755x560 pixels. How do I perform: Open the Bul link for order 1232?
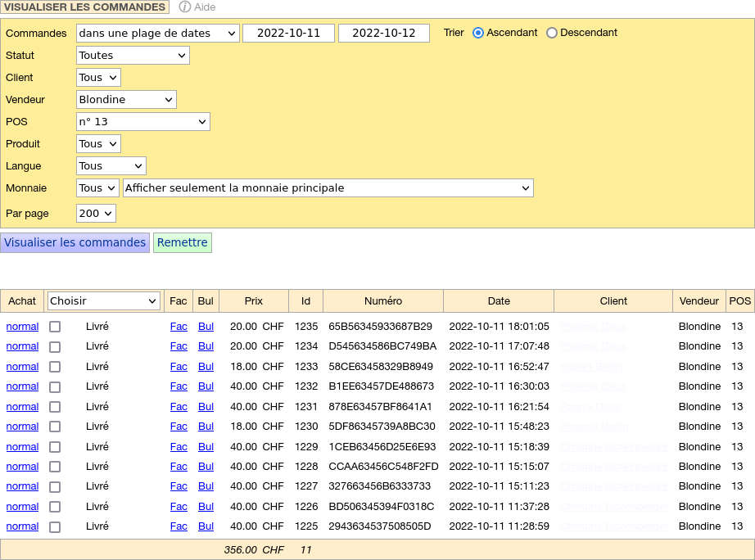pos(206,386)
